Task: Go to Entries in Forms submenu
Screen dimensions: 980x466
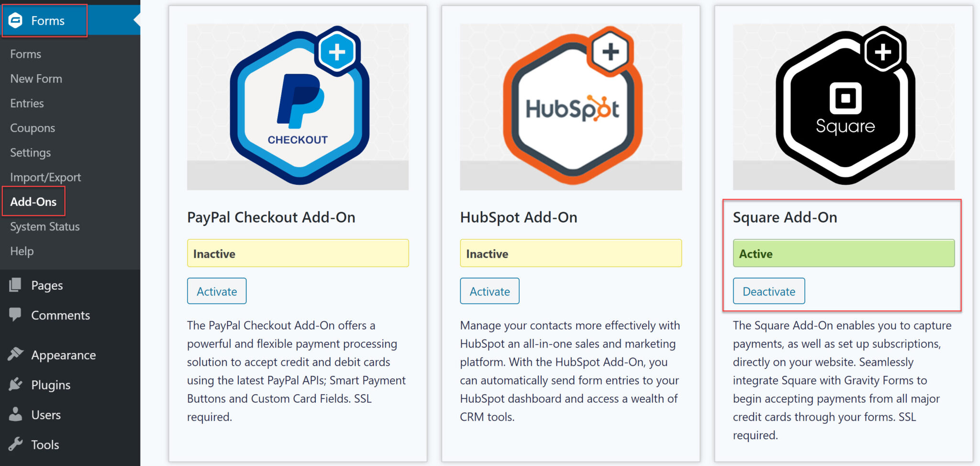Action: click(27, 103)
